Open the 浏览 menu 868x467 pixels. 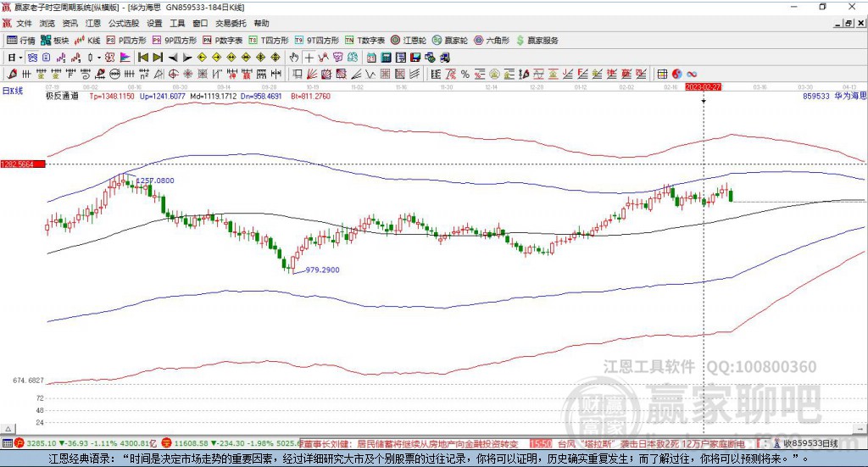pyautogui.click(x=47, y=23)
